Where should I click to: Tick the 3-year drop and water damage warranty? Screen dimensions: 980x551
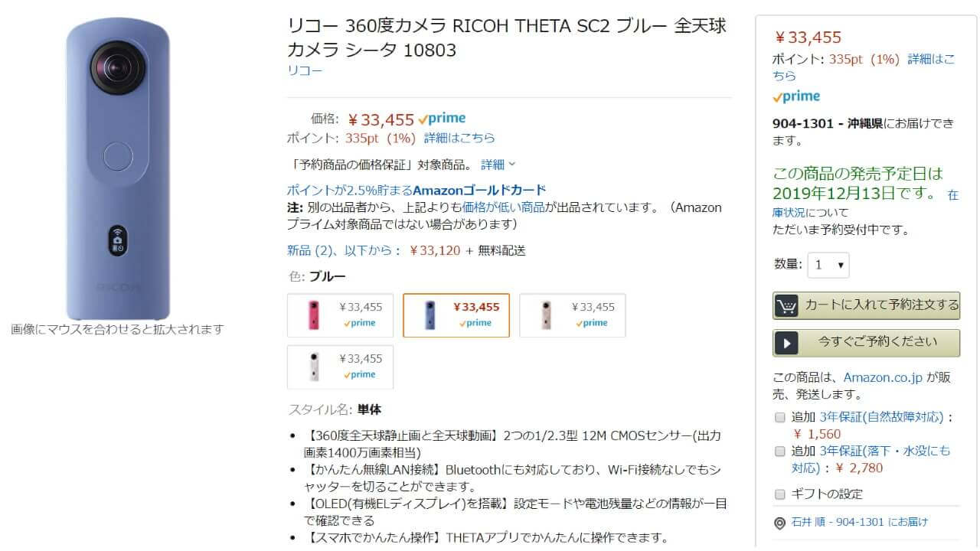(780, 452)
